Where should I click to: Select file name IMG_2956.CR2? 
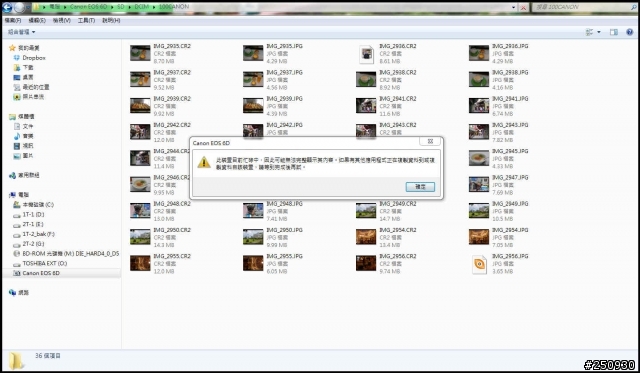coord(398,256)
